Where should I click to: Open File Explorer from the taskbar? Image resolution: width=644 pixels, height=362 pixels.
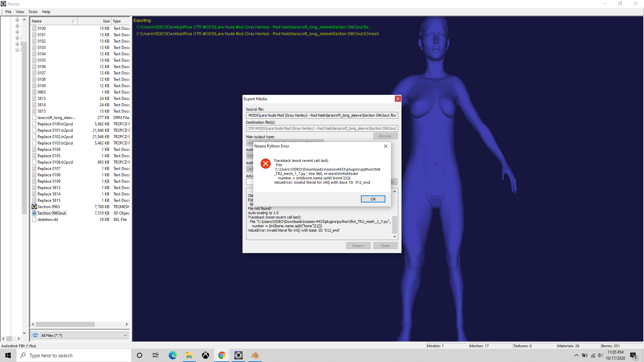tap(189, 355)
